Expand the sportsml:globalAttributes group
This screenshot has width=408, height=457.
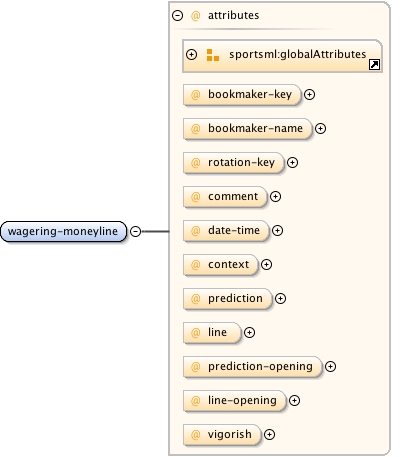[x=191, y=54]
